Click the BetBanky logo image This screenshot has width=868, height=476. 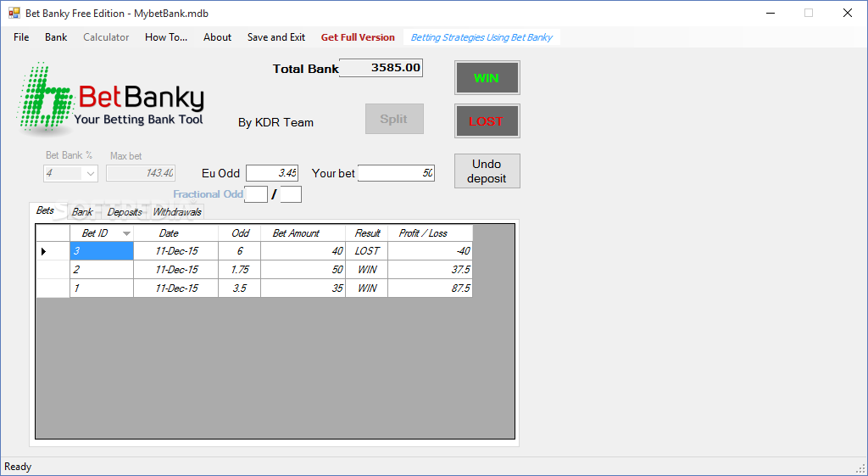pyautogui.click(x=111, y=99)
